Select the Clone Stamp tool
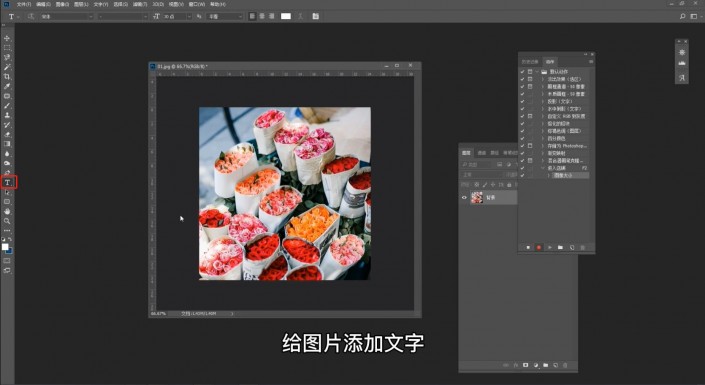Image resolution: width=705 pixels, height=385 pixels. point(7,115)
